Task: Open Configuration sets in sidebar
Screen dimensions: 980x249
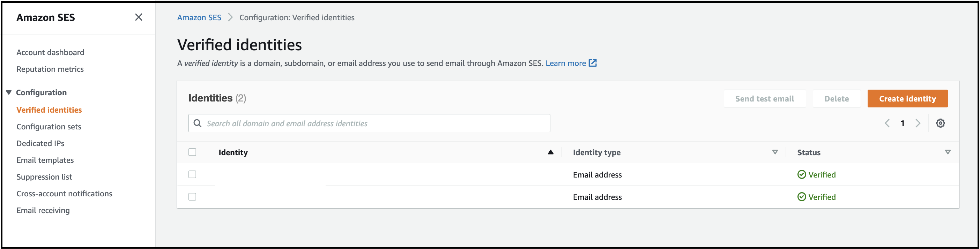Action: pyautogui.click(x=49, y=127)
